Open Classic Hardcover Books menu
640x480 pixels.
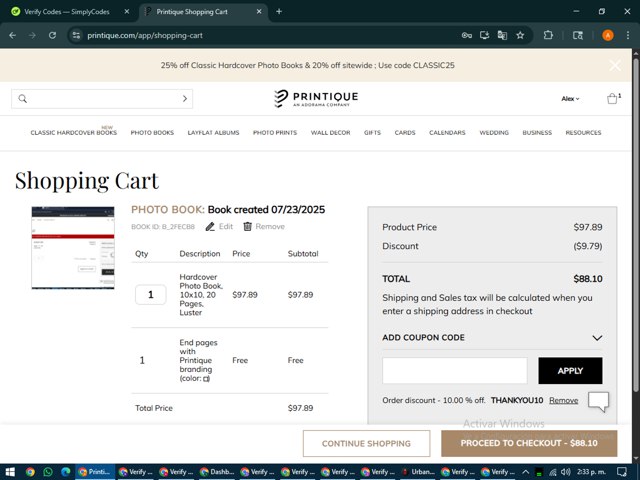tap(73, 133)
